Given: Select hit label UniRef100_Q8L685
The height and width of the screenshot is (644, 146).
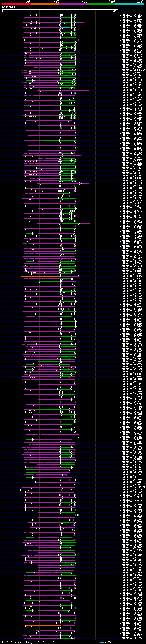Looking at the screenshot, I should [131, 60].
